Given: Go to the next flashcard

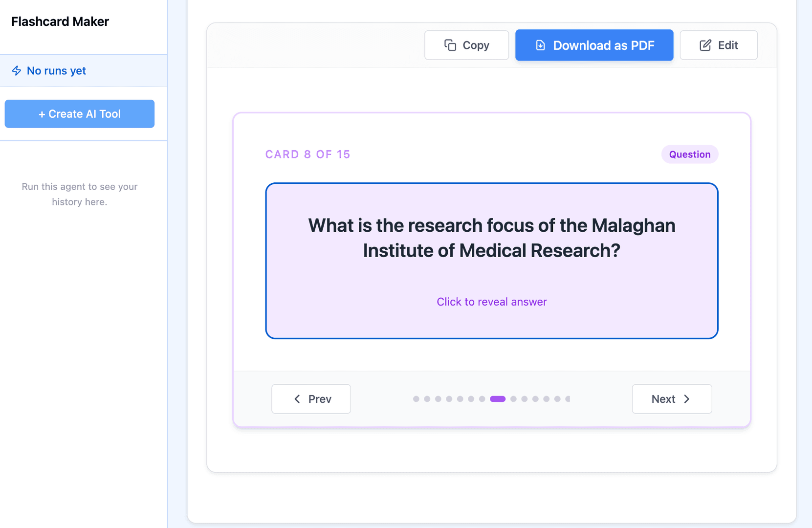Looking at the screenshot, I should pos(672,399).
